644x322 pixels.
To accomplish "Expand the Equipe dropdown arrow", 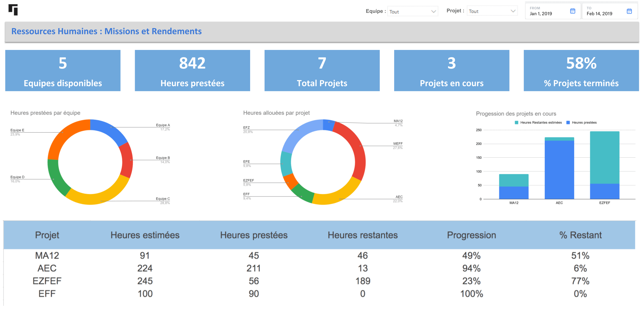I will [433, 12].
